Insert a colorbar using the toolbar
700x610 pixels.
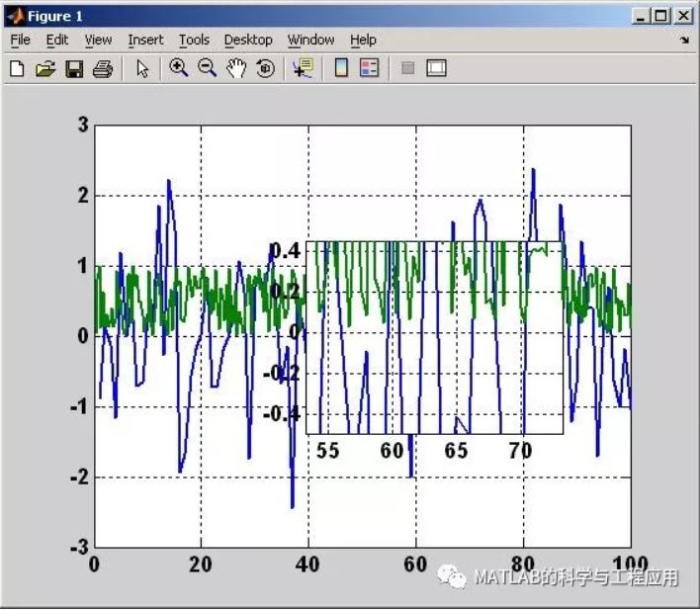tap(341, 68)
